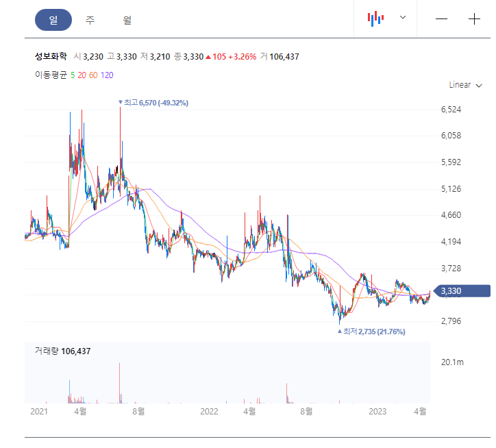The width and height of the screenshot is (496, 448).
Task: Click the 20.1m volume axis label
Action: pos(452,362)
